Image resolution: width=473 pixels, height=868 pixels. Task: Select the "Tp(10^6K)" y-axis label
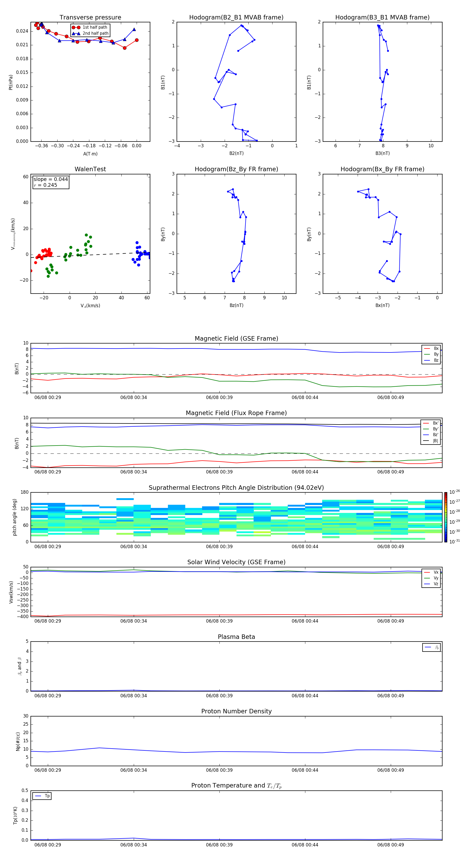[15, 815]
